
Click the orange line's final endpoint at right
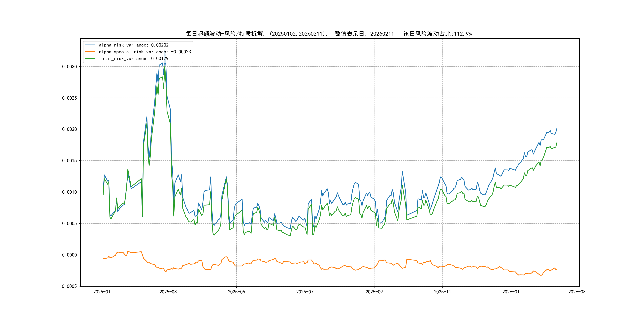click(557, 269)
